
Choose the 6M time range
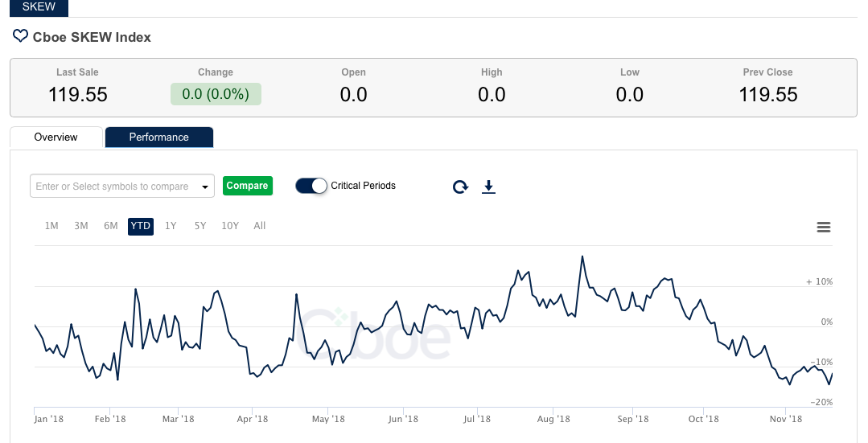(x=111, y=226)
